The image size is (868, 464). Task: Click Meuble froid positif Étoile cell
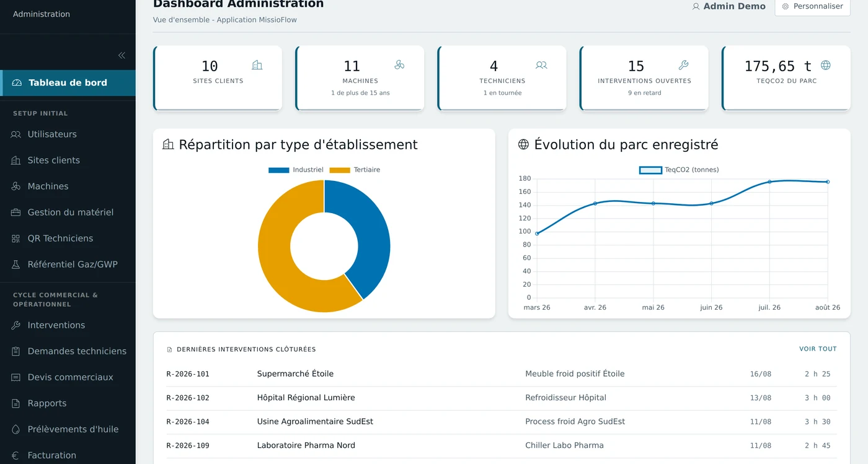point(575,374)
